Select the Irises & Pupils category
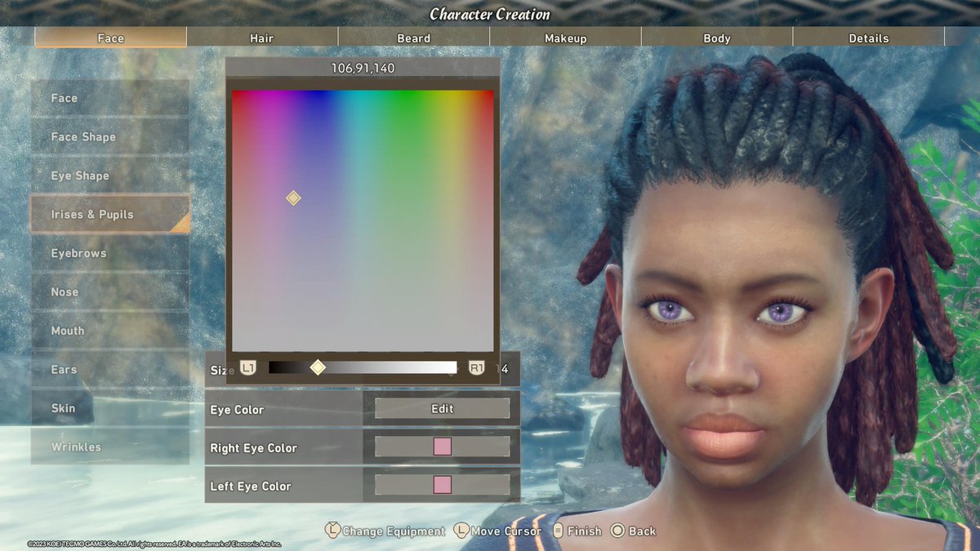This screenshot has height=551, width=980. tap(109, 214)
